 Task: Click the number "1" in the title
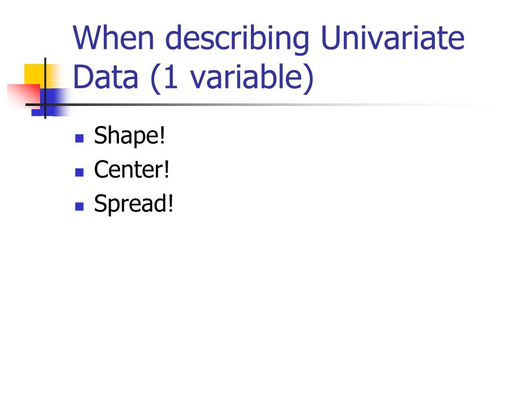(x=171, y=77)
